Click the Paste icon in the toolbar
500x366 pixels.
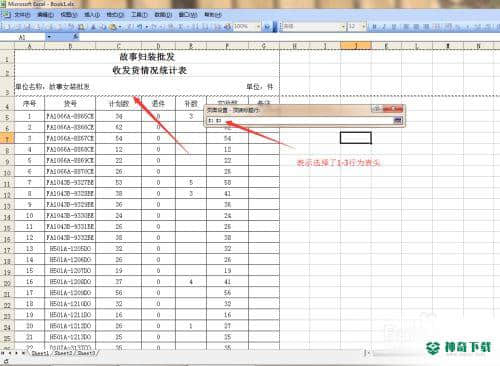click(x=113, y=26)
